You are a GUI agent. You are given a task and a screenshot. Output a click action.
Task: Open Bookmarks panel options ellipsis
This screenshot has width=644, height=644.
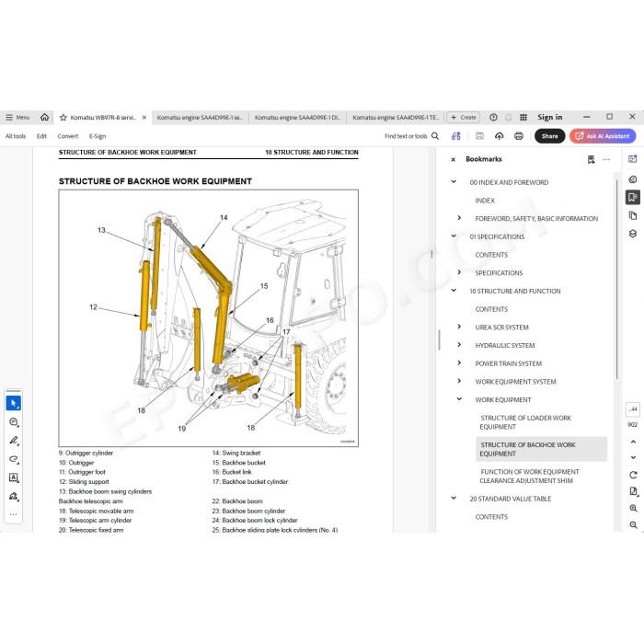tap(606, 159)
